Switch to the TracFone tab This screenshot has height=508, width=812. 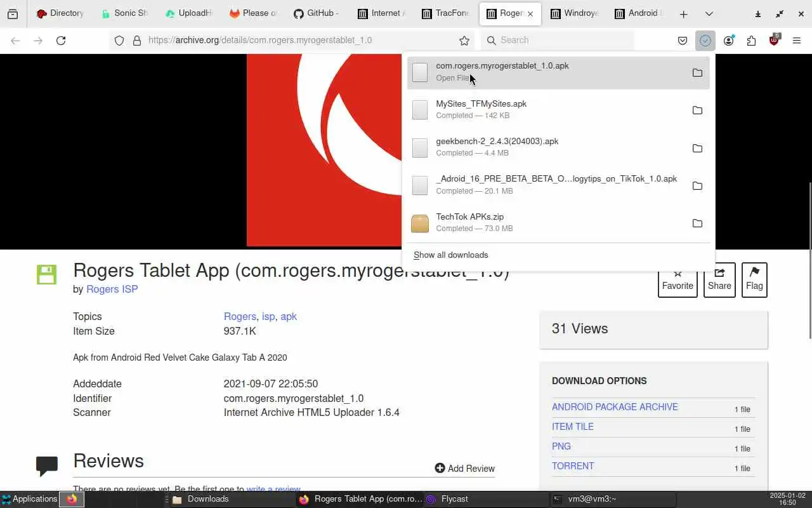point(445,13)
